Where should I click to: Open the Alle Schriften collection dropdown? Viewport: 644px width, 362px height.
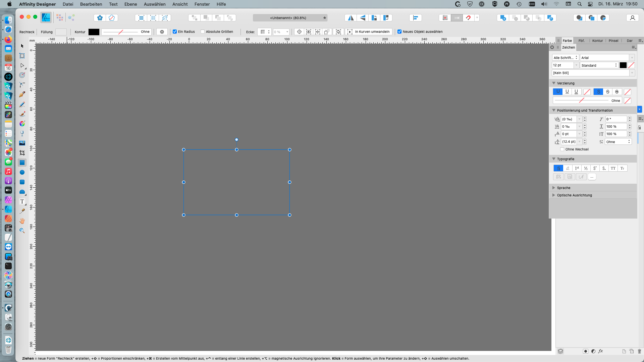click(566, 58)
